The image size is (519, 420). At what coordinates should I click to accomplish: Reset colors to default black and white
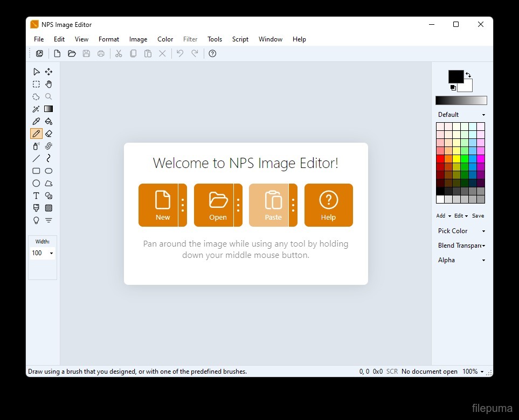pos(453,88)
